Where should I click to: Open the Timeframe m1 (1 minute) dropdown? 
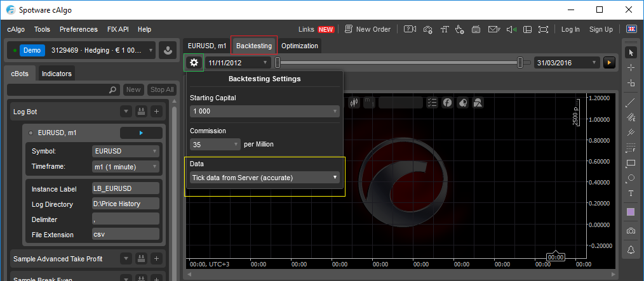click(x=126, y=167)
